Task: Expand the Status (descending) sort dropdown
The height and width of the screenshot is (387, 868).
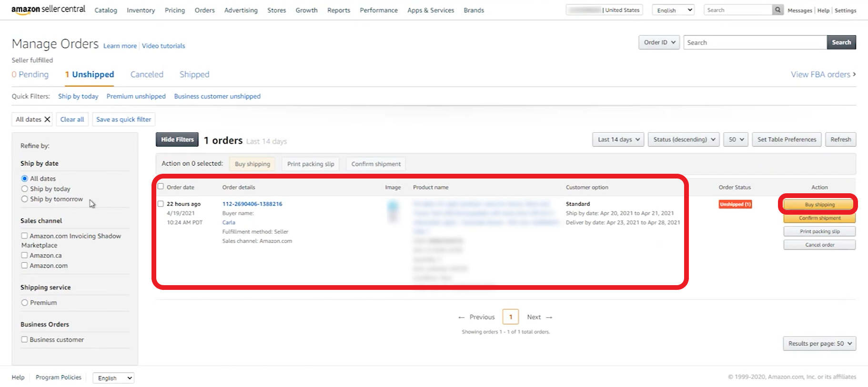Action: point(684,139)
